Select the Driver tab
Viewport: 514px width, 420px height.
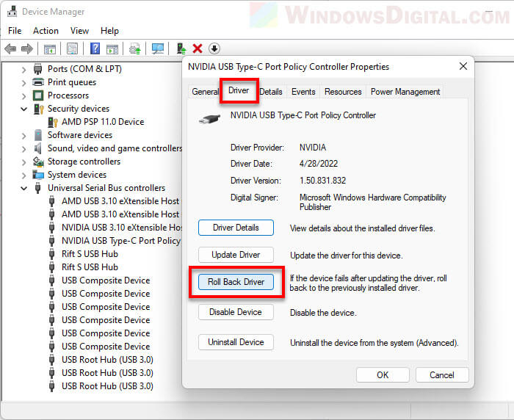tap(239, 90)
